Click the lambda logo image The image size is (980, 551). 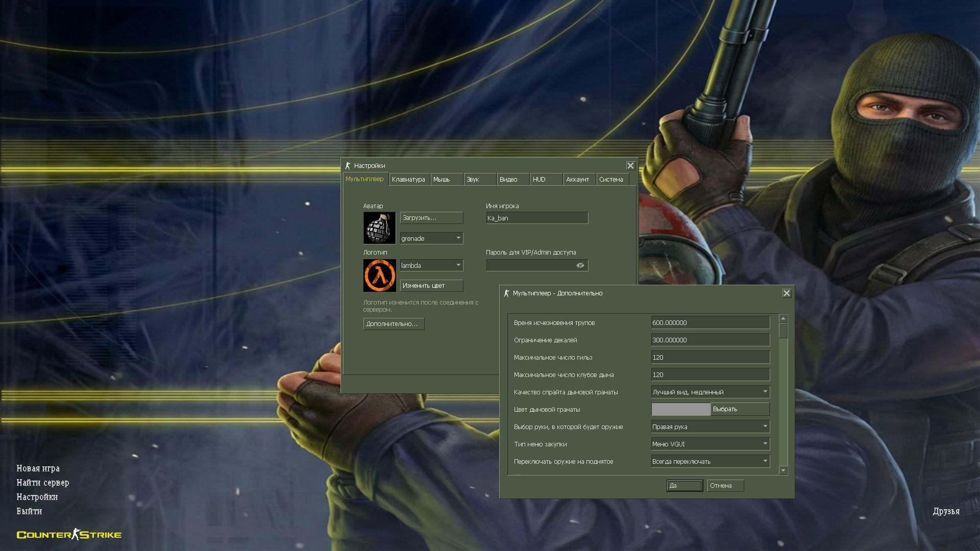pyautogui.click(x=379, y=275)
